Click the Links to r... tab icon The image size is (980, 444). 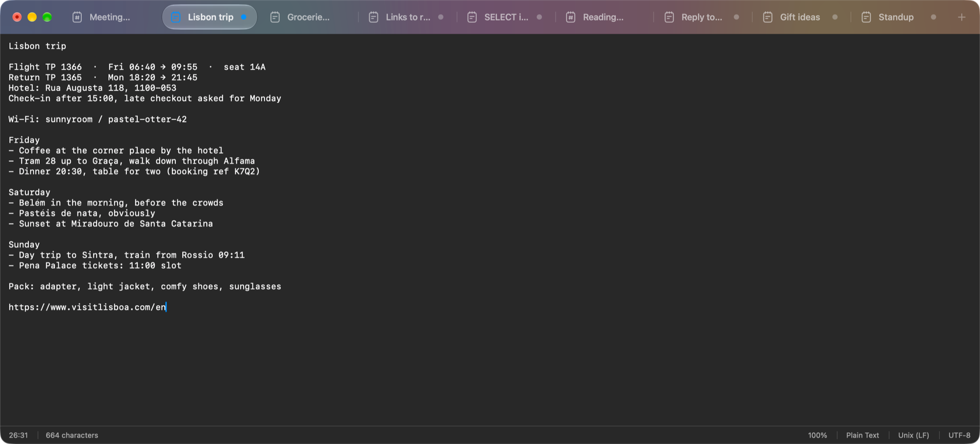pos(373,17)
